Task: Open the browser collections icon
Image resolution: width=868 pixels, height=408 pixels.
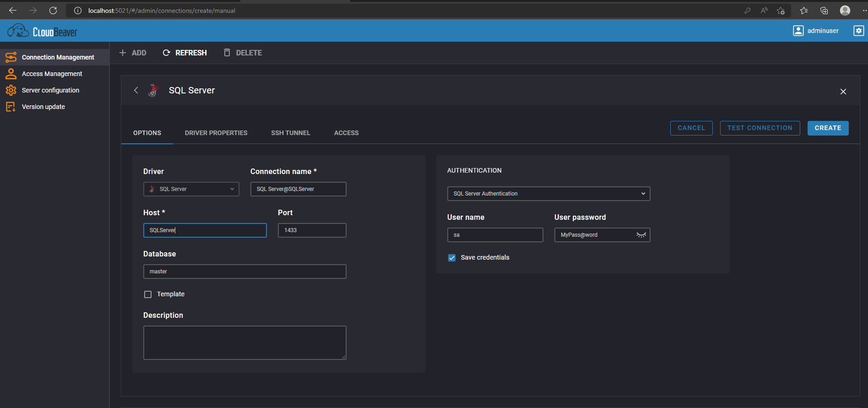Action: (x=824, y=11)
